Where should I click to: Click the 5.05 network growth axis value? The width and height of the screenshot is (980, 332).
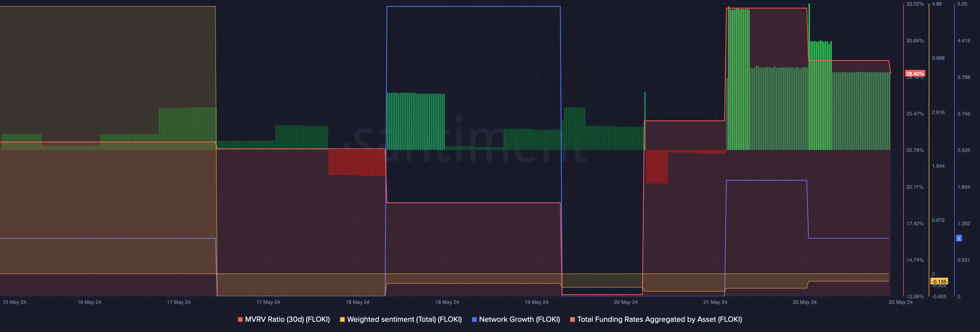click(x=962, y=4)
